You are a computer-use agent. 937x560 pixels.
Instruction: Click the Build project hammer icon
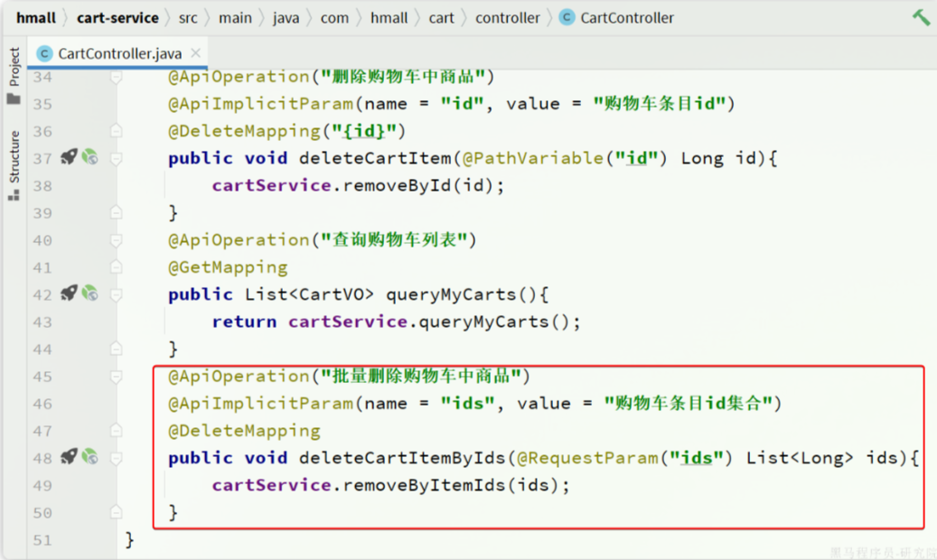[x=921, y=17]
